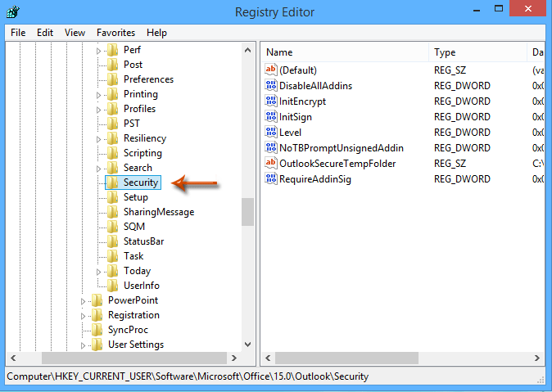552x392 pixels.
Task: Expand the User Settings key
Action: coord(83,345)
